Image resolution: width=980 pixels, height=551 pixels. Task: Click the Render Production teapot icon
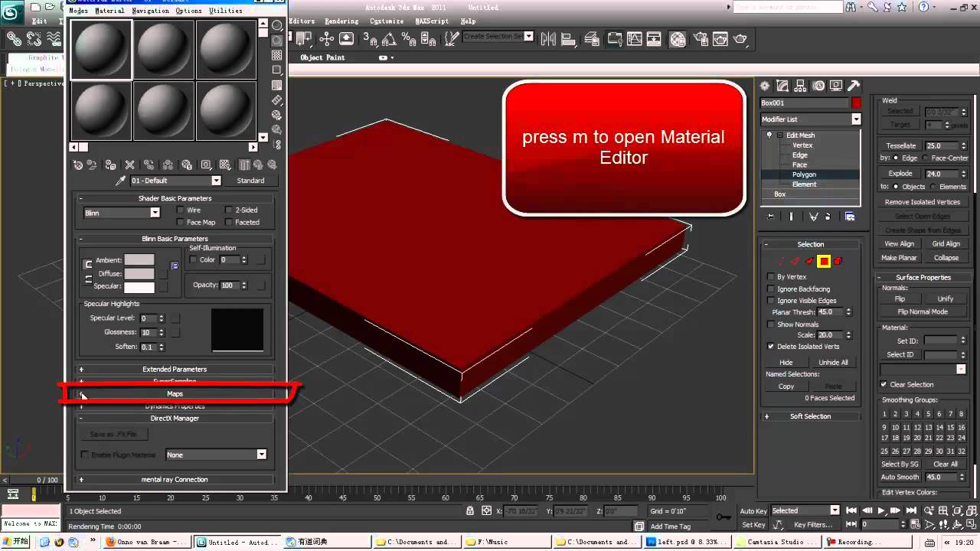(x=740, y=38)
